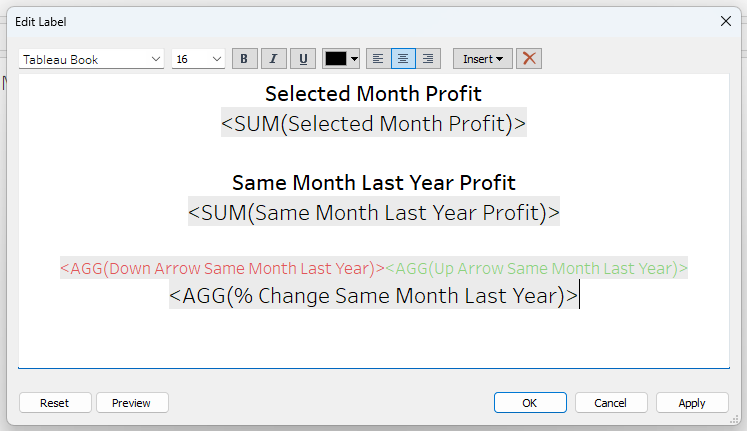Click the % Change Same Month Last Year field
Viewport: 747px width, 431px height.
pyautogui.click(x=373, y=296)
